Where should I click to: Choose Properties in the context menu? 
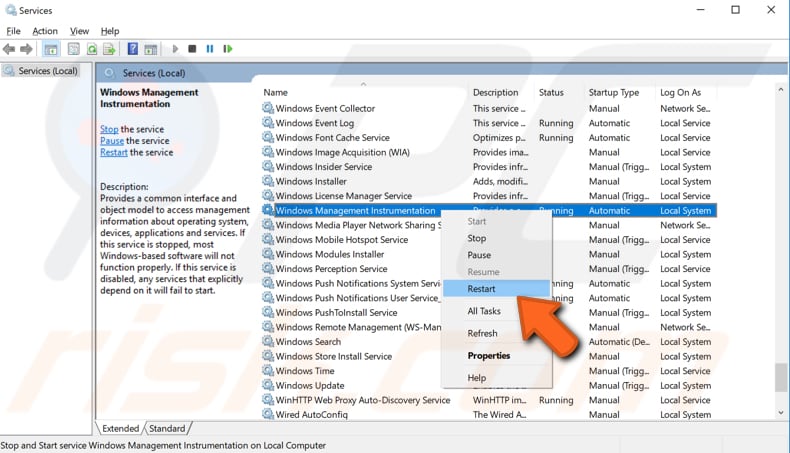[x=496, y=355]
